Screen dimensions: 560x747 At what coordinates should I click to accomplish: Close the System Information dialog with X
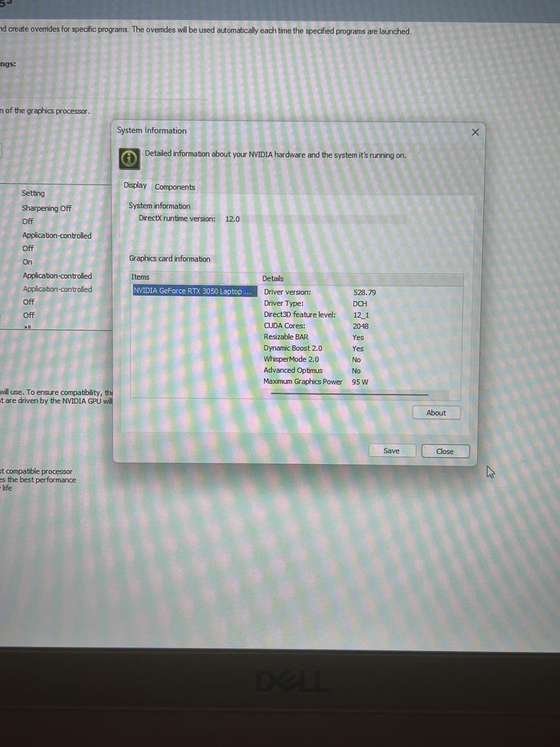pyautogui.click(x=475, y=132)
